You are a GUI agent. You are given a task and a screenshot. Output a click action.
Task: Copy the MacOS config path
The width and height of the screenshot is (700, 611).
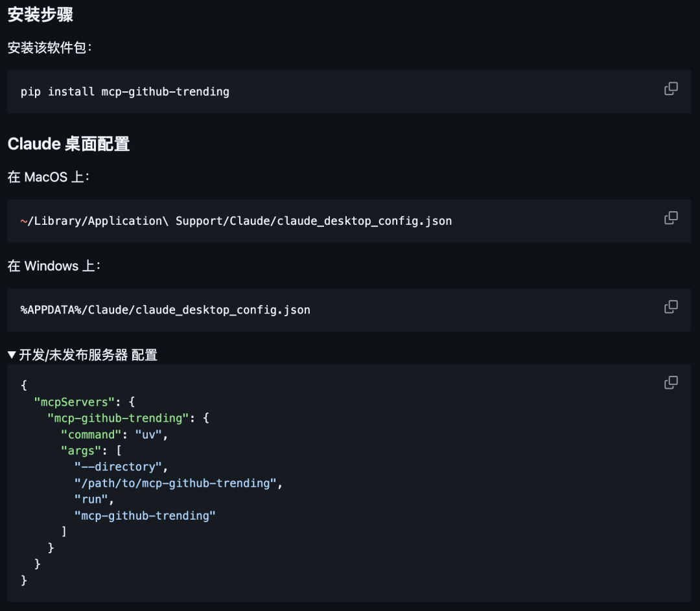[x=671, y=218]
